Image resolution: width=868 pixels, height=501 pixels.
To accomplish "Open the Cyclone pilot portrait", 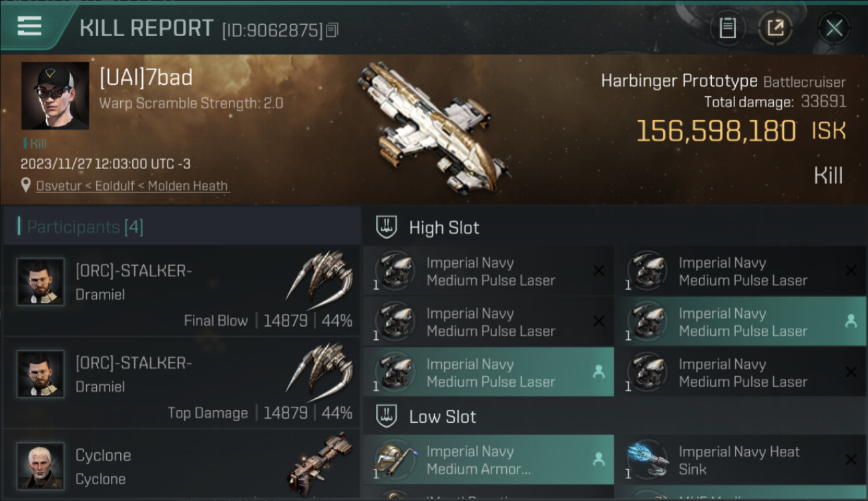I will click(41, 465).
